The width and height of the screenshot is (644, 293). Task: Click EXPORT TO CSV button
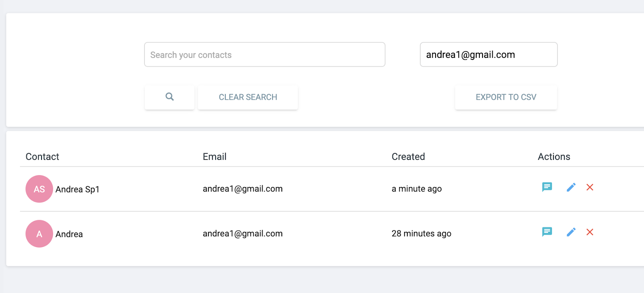[x=506, y=97]
